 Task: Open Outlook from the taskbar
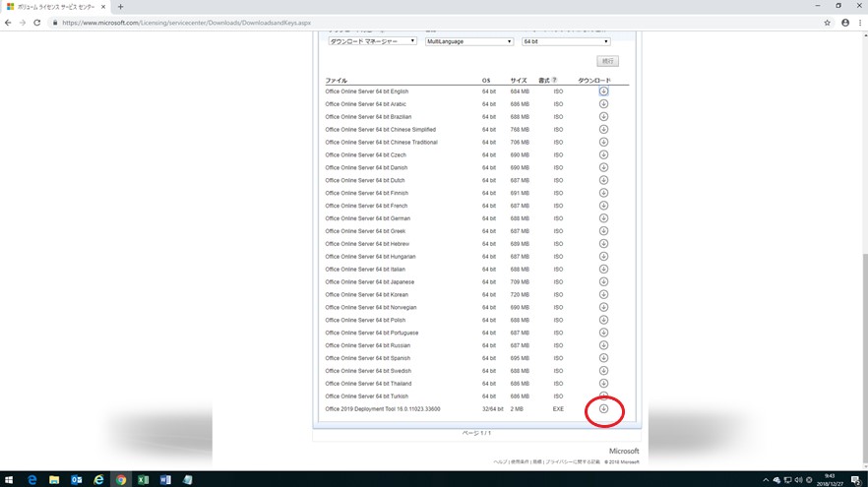point(77,480)
